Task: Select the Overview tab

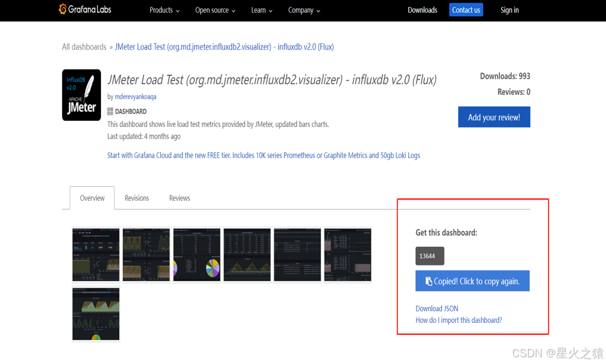Action: (92, 198)
